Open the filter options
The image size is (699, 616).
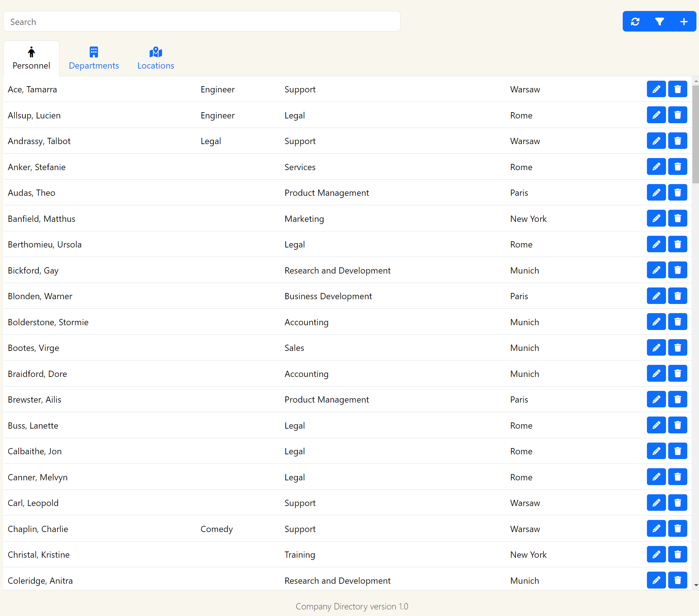(659, 21)
